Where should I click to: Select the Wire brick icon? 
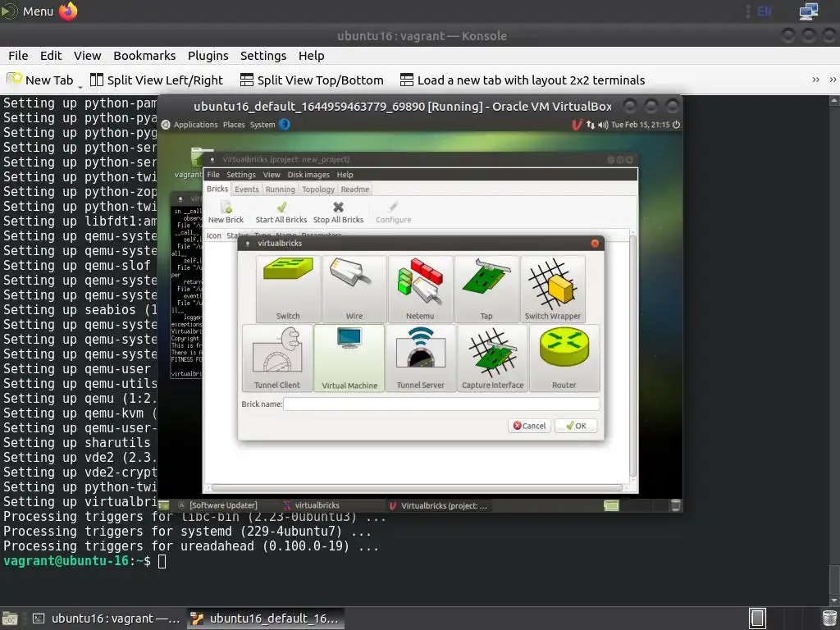[354, 289]
